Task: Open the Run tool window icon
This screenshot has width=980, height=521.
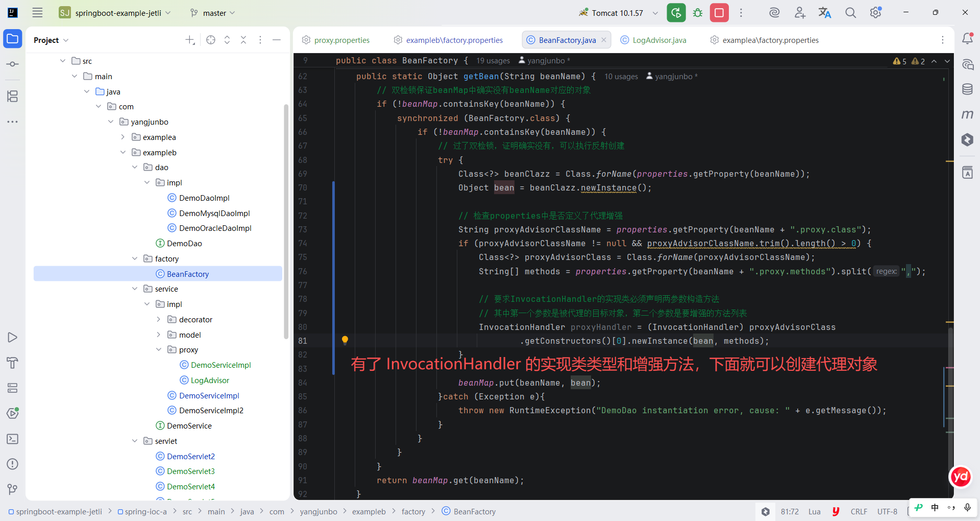Action: click(13, 338)
